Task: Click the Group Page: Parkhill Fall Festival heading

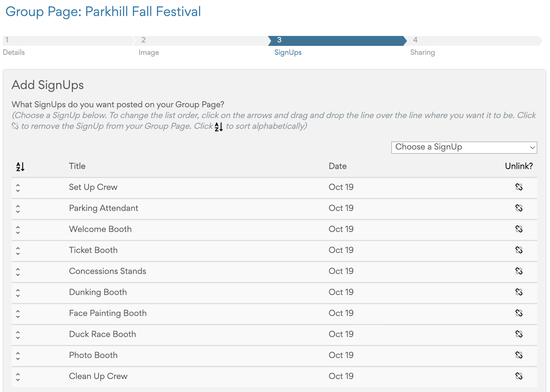Action: click(103, 12)
